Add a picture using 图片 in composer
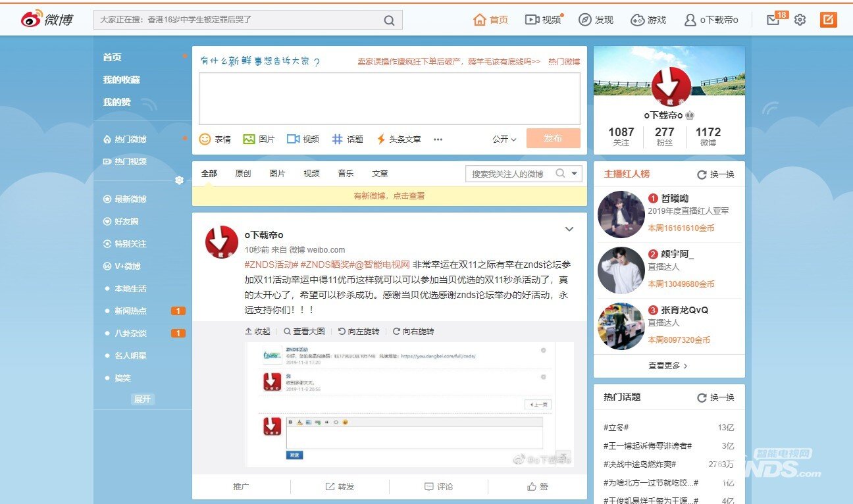The width and height of the screenshot is (853, 504). click(259, 139)
